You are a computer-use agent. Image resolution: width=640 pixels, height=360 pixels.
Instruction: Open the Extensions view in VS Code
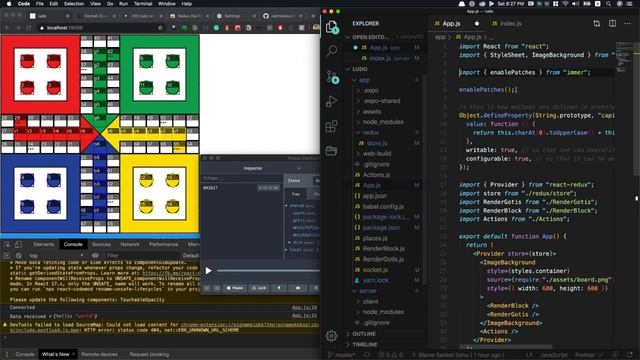tap(332, 126)
